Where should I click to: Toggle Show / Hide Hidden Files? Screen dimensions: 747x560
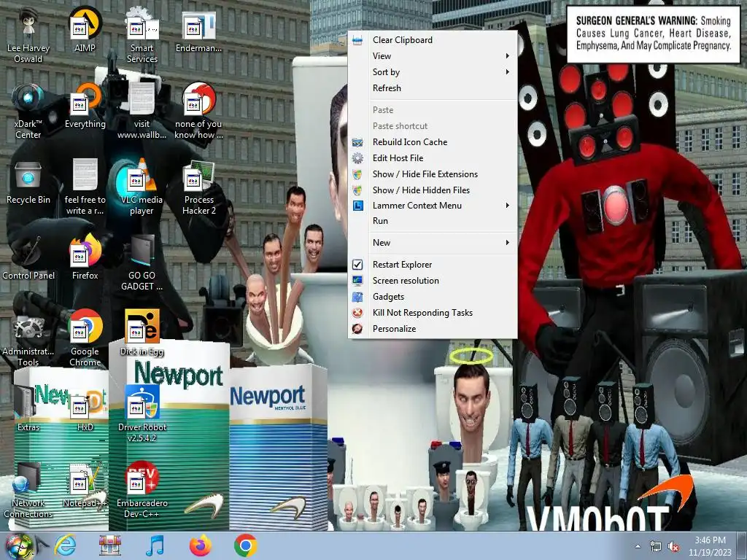click(x=433, y=190)
